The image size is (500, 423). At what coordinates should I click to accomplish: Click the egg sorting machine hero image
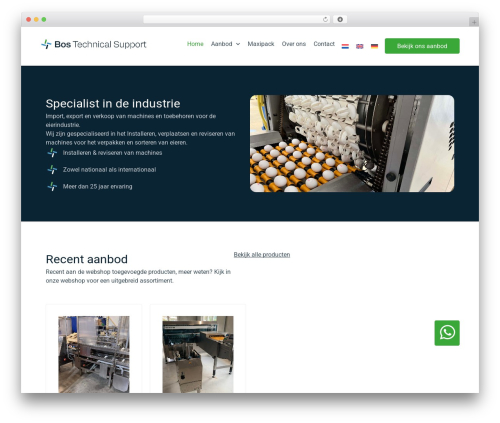352,144
